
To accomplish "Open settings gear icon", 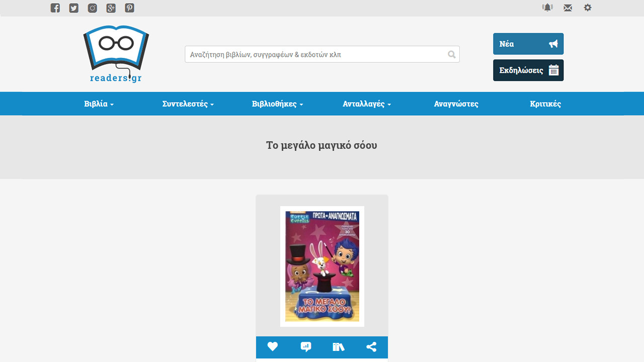I will (588, 8).
